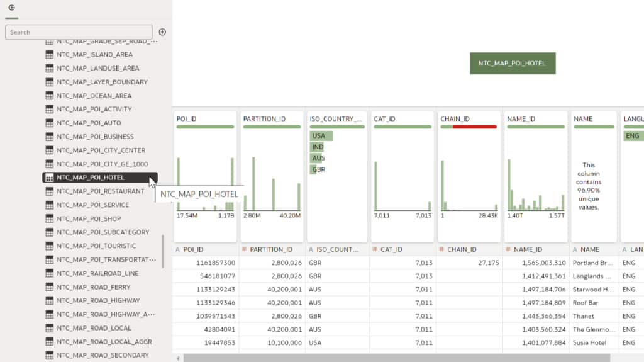This screenshot has height=362, width=644.
Task: Click the PARTITION_ID quality bar
Action: [272, 127]
